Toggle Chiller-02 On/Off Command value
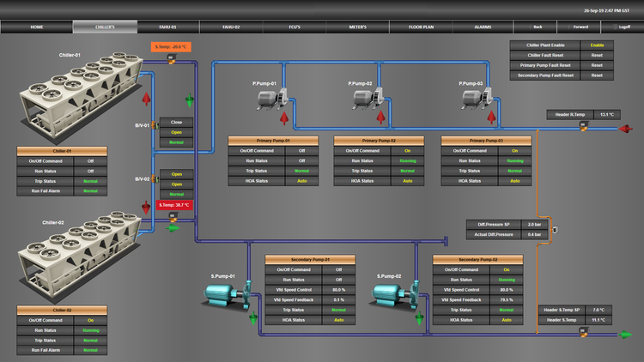The image size is (644, 362). (x=90, y=320)
